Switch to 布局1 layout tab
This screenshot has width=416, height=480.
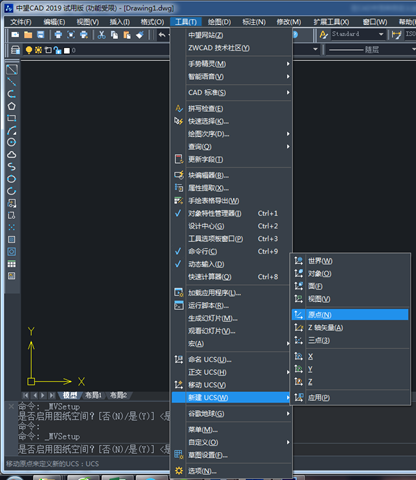click(x=93, y=395)
